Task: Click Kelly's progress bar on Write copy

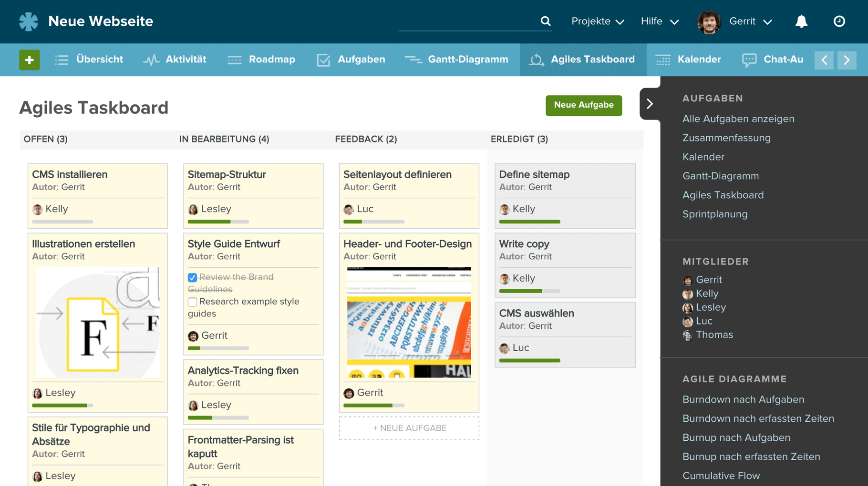Action: (529, 291)
